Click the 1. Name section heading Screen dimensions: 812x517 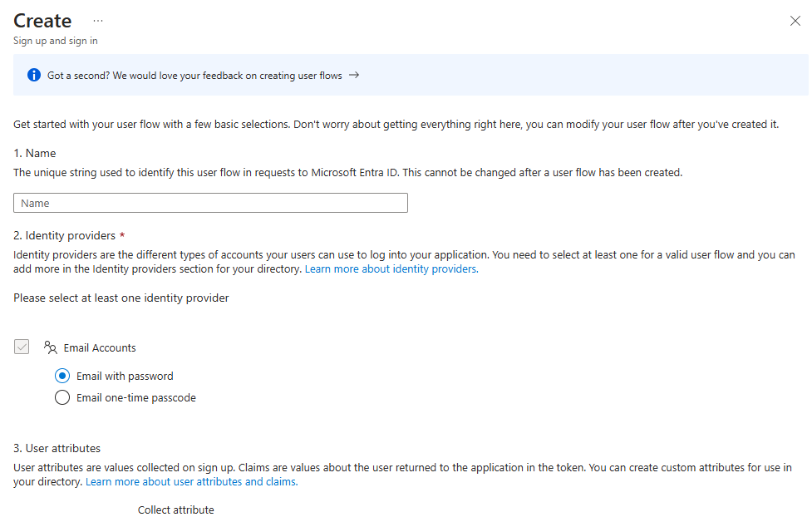pyautogui.click(x=35, y=153)
